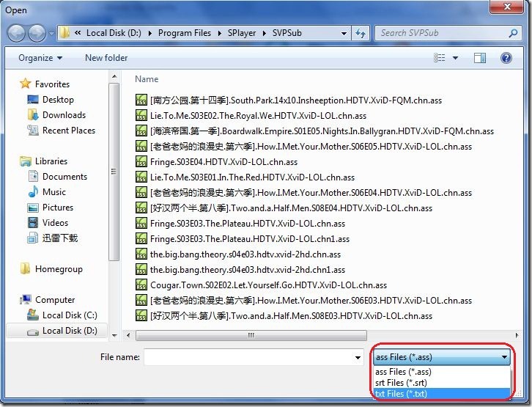Click the change view icon in toolbar
This screenshot has width=532, height=407.
[x=439, y=58]
